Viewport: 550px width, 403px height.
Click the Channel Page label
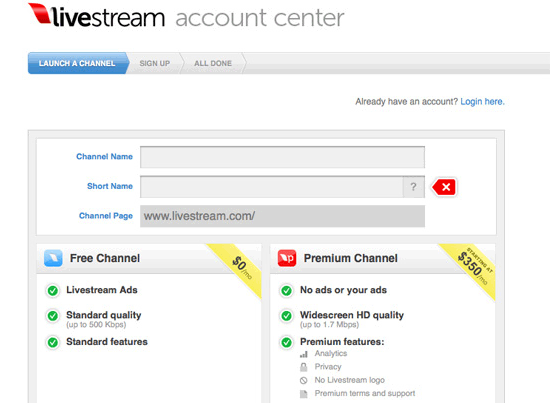point(106,216)
